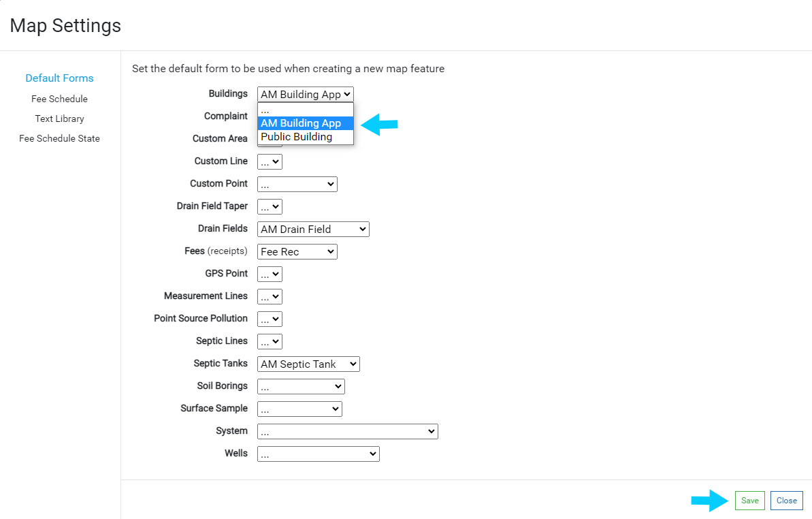Viewport: 812px width, 519px height.
Task: Expand the GPS Point dropdown
Action: pyautogui.click(x=270, y=274)
